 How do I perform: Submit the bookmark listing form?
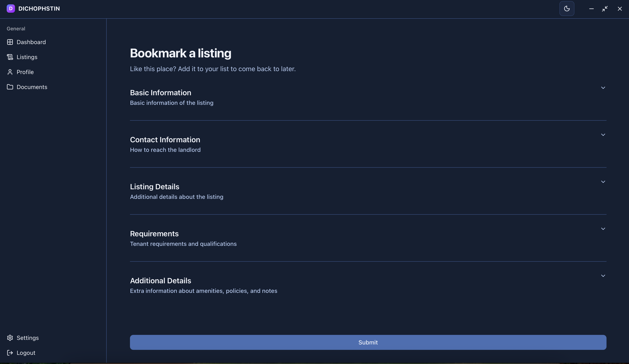coord(368,342)
